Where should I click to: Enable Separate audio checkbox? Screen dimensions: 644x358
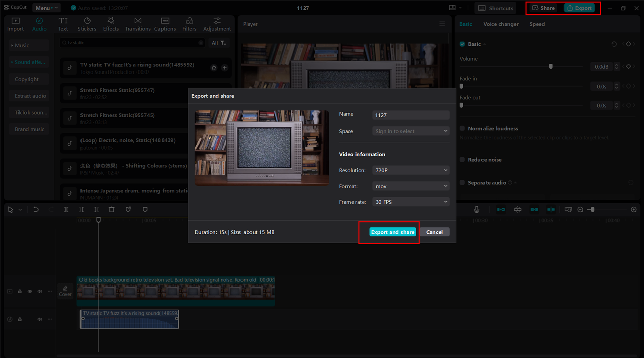tap(462, 182)
